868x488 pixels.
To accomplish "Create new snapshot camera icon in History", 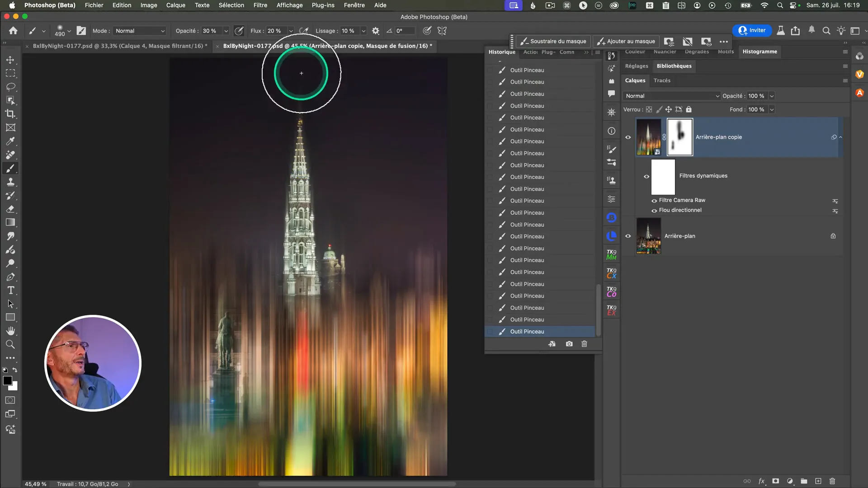I will click(x=569, y=344).
